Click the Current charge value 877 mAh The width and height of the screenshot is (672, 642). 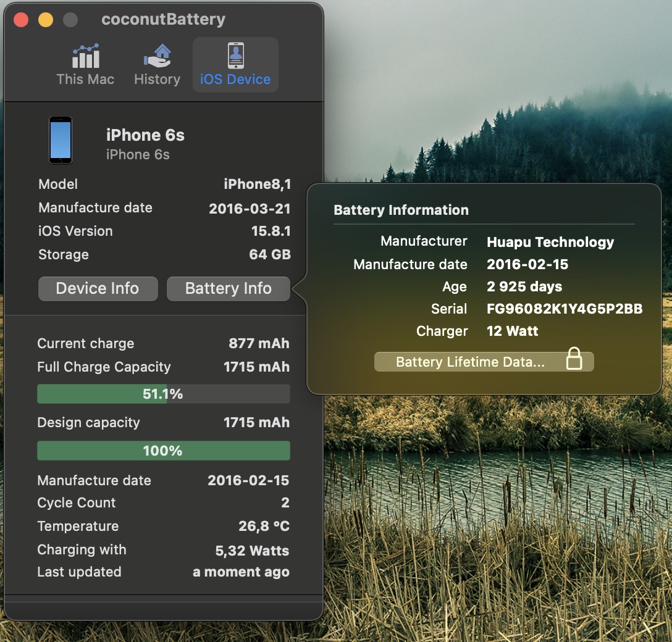259,343
